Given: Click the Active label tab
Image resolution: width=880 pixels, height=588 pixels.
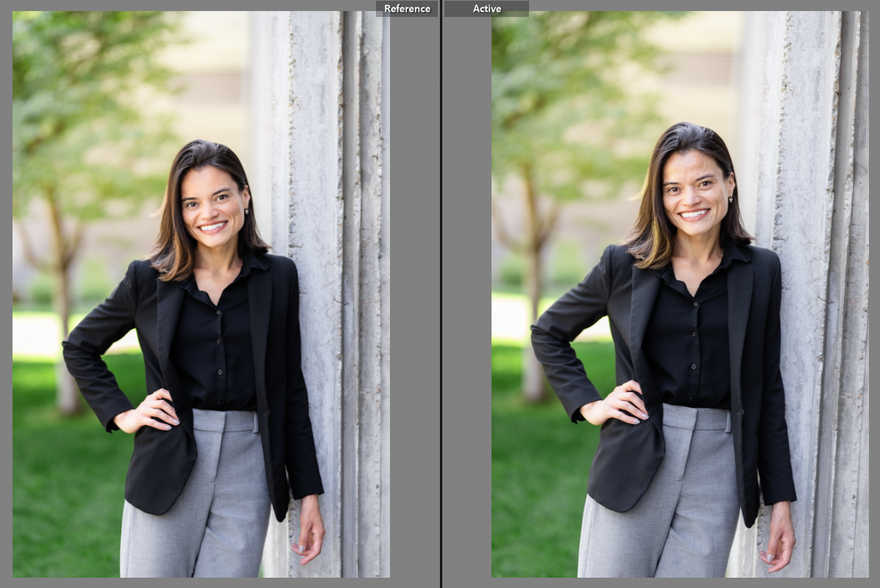Looking at the screenshot, I should pos(486,8).
